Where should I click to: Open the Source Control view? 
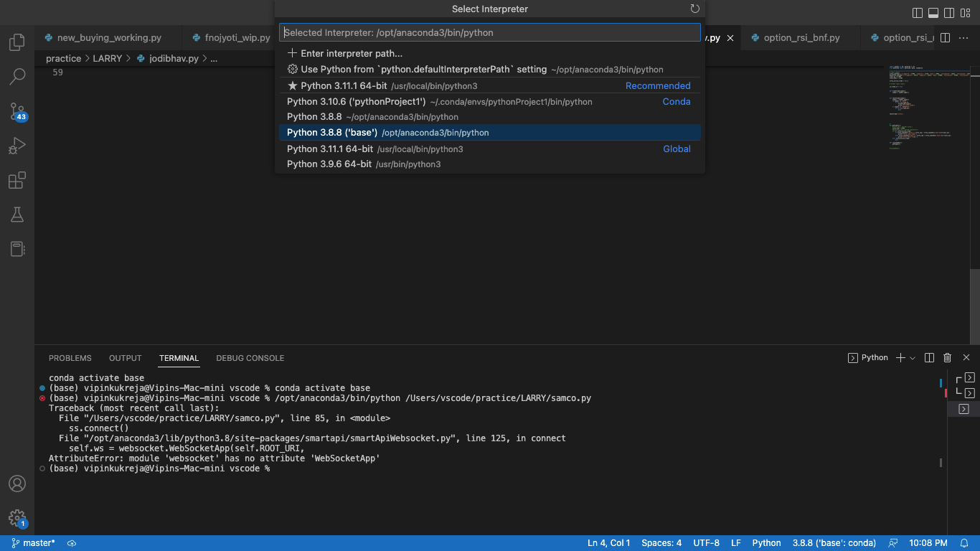coord(17,111)
